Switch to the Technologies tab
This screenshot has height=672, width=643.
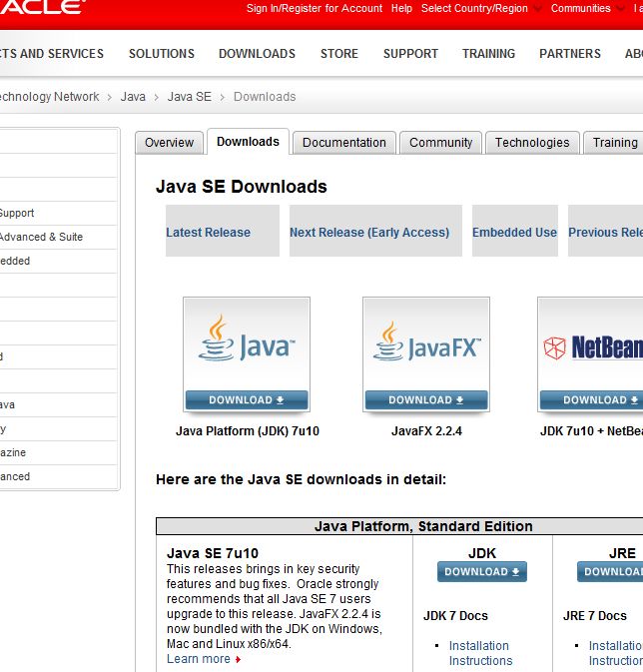pos(532,142)
